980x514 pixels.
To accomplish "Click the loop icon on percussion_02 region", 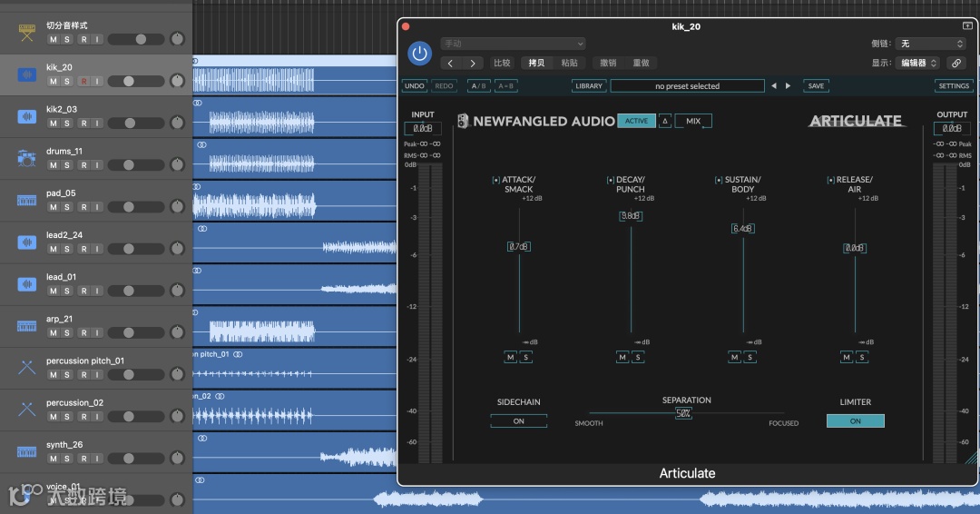I will [x=220, y=397].
